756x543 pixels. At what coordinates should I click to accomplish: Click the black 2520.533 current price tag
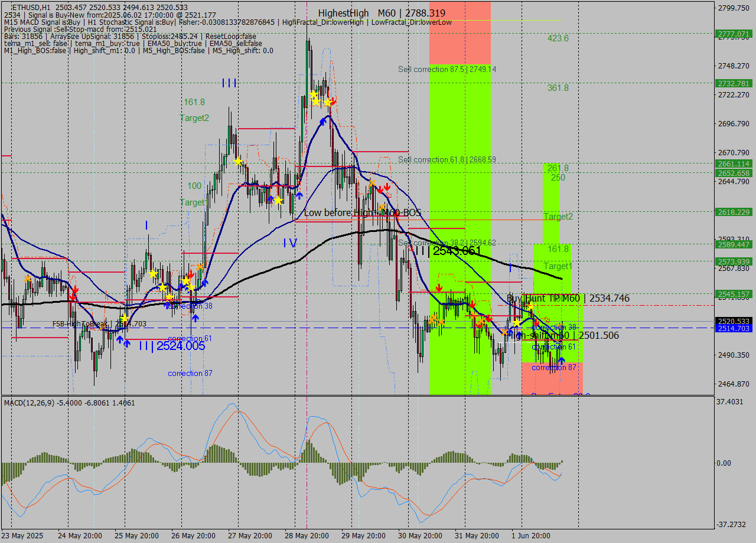[x=733, y=321]
